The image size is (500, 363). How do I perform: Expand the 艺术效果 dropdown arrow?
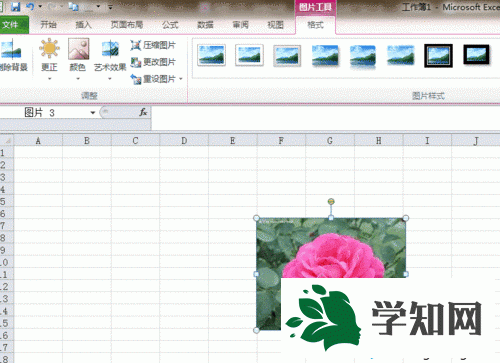click(x=110, y=79)
